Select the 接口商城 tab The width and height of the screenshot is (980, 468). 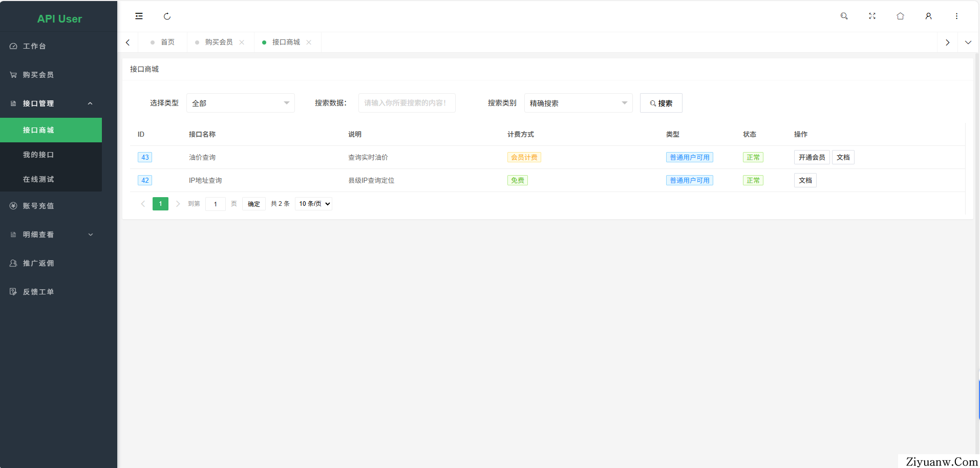pos(286,42)
